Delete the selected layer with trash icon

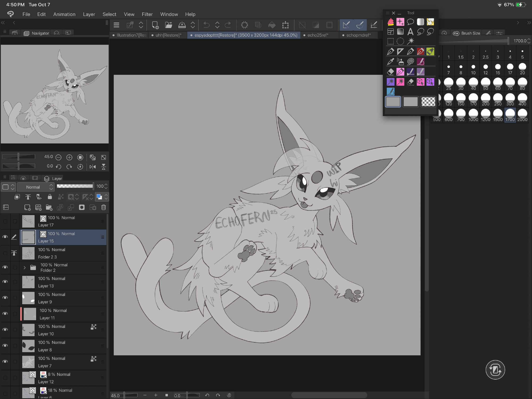[x=103, y=207]
